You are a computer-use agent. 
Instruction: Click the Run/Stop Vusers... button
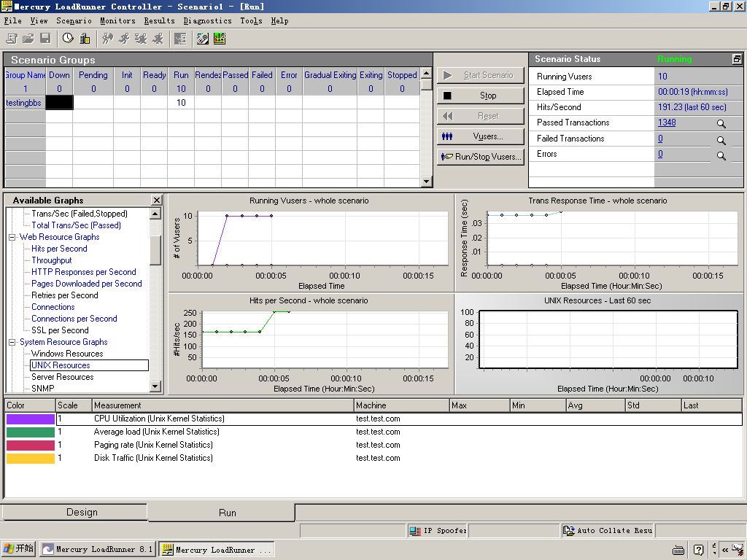pos(481,157)
